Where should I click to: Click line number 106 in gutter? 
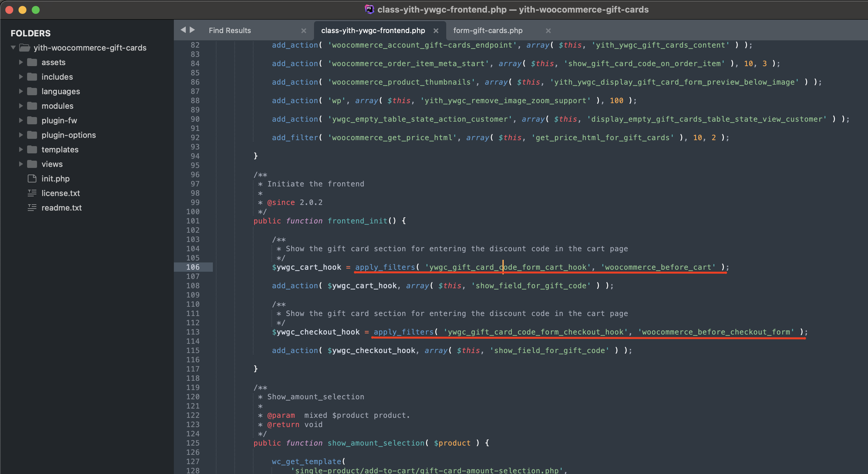pyautogui.click(x=193, y=267)
